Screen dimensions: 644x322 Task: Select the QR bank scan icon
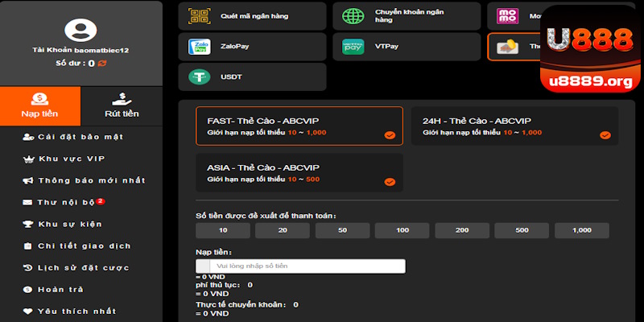click(199, 15)
